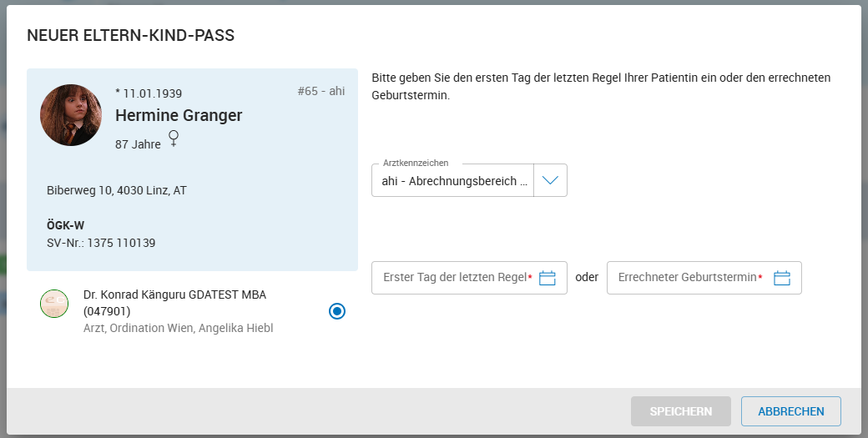The width and height of the screenshot is (868, 438).
Task: Focus the Errechneter Geburtstermin field
Action: tap(704, 278)
